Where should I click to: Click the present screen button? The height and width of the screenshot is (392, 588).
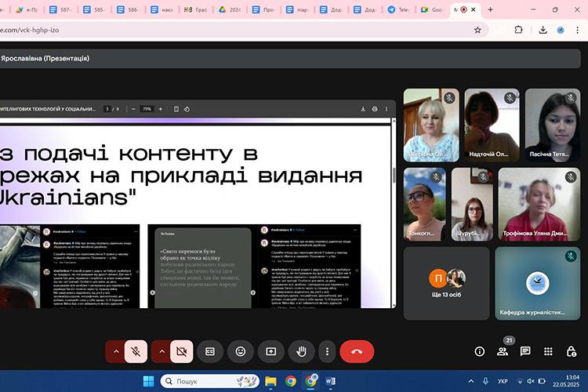(270, 351)
